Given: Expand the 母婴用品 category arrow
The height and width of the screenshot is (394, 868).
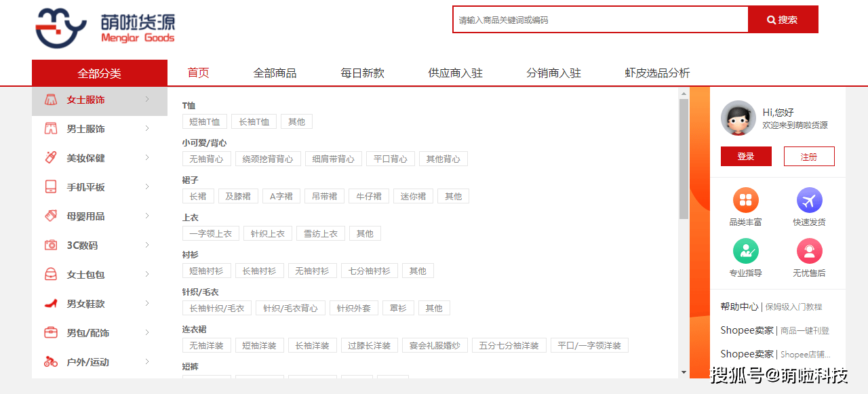Looking at the screenshot, I should (147, 216).
